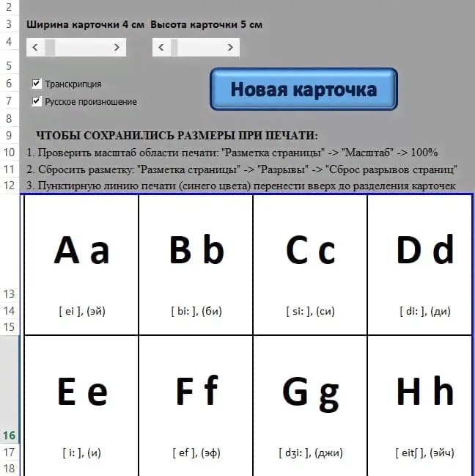Viewport: 475px width, 476px height.
Task: Uncheck the Русское произношение checkbox
Action: [x=37, y=102]
